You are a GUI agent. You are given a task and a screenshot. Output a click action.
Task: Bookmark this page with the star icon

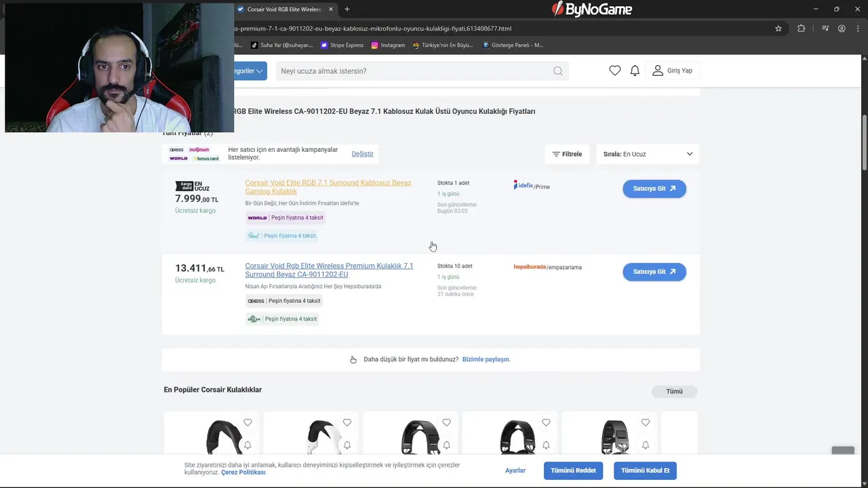778,28
